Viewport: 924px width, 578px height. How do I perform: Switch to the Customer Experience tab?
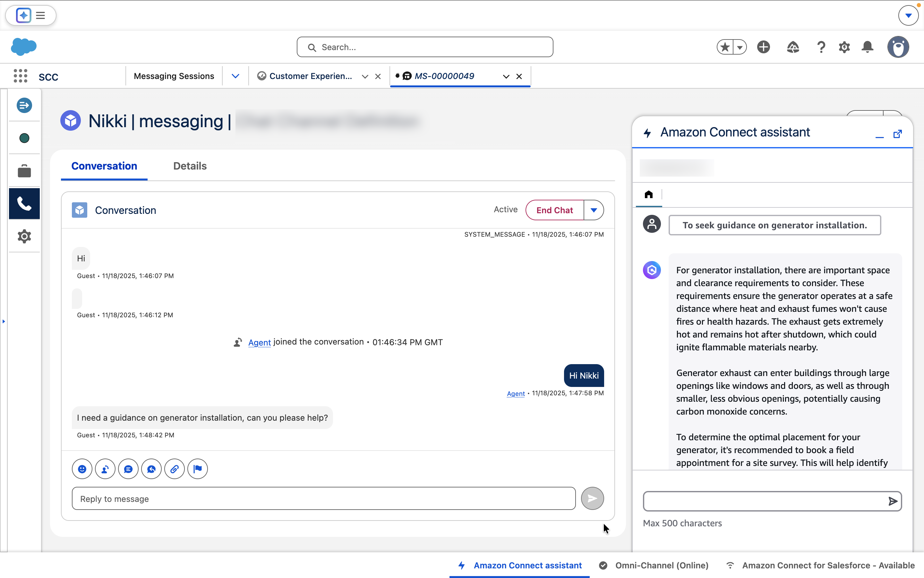coord(310,76)
